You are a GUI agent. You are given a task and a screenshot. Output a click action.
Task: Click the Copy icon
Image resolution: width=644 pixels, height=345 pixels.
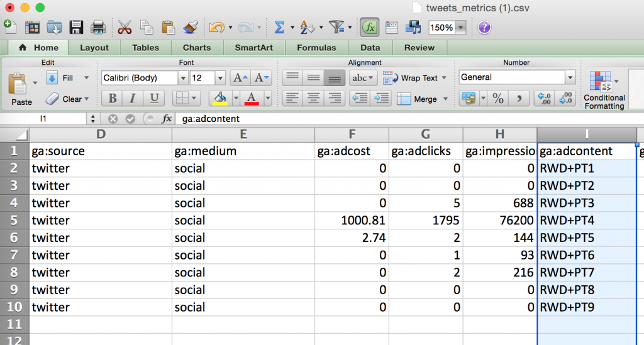146,28
